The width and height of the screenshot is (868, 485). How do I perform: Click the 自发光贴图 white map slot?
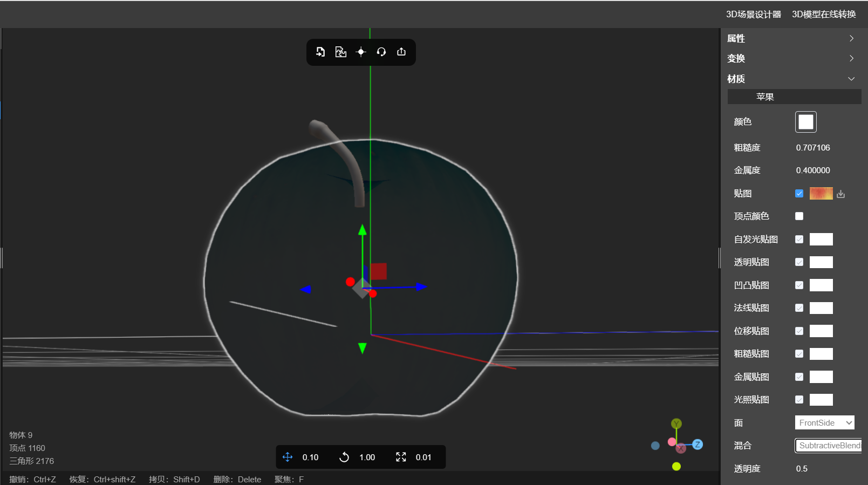coord(821,239)
